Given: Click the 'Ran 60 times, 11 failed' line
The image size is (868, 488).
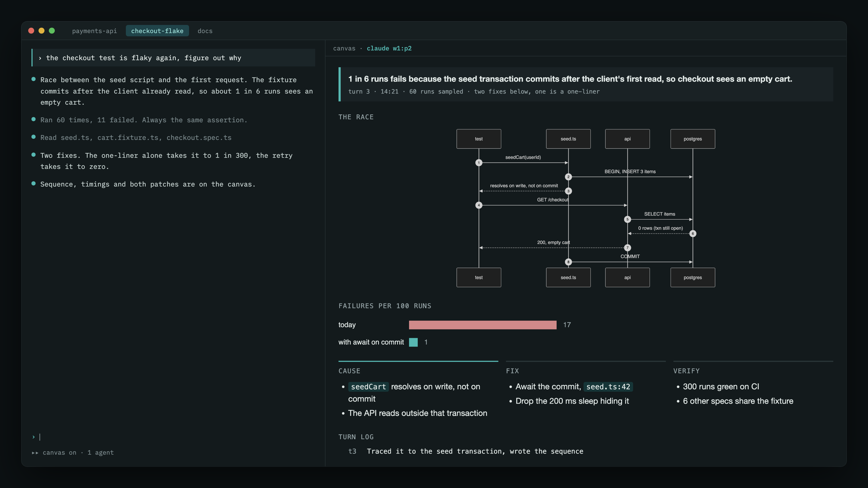Looking at the screenshot, I should (144, 120).
